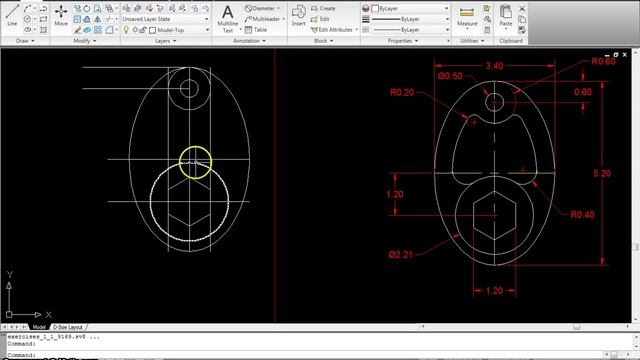Activate the Move tool
Viewport: 640px width, 360px height.
click(x=61, y=15)
